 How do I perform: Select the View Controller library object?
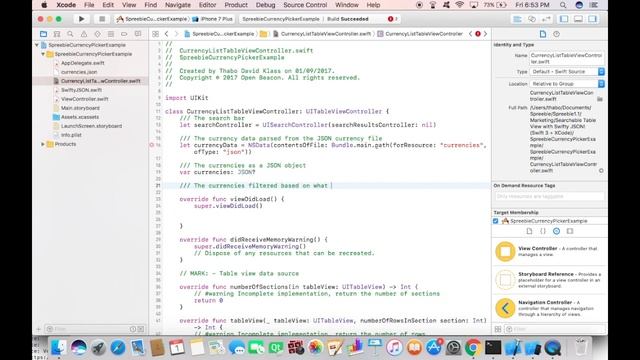click(x=549, y=251)
